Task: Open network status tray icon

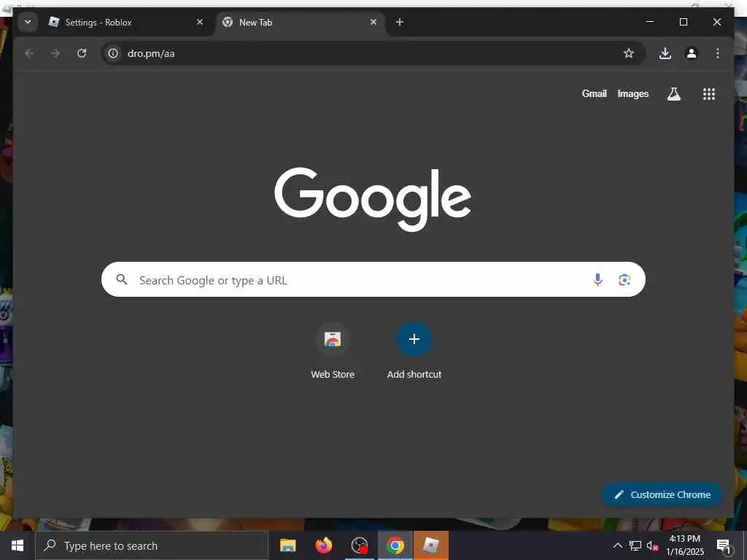Action: tap(635, 545)
